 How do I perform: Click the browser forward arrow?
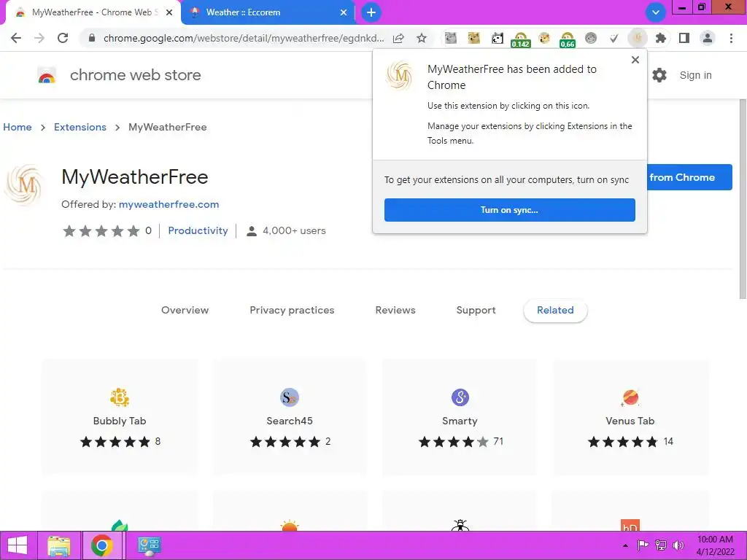click(x=39, y=38)
